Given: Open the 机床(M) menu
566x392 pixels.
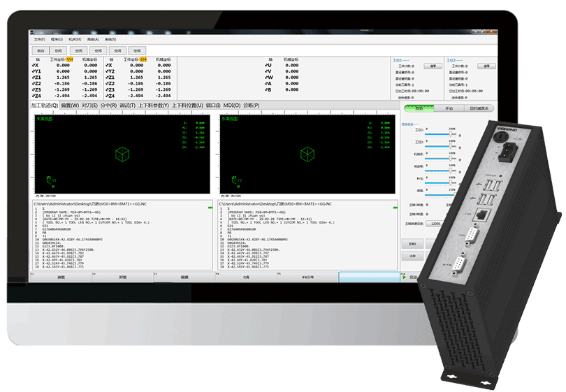Looking at the screenshot, I should pyautogui.click(x=75, y=39).
